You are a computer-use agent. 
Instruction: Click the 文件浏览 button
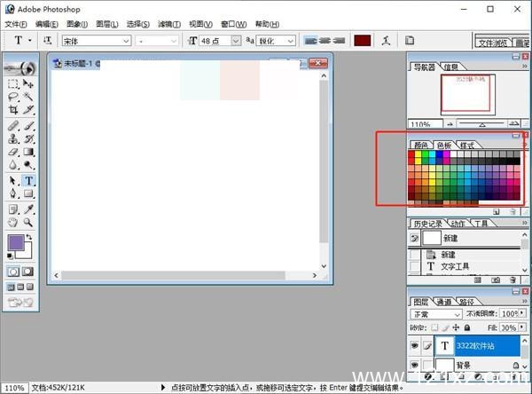coord(493,42)
